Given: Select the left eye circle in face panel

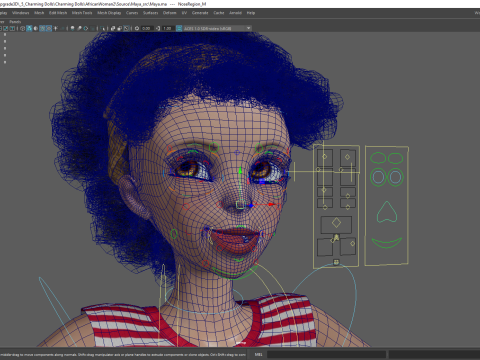Looking at the screenshot, I should point(378,177).
